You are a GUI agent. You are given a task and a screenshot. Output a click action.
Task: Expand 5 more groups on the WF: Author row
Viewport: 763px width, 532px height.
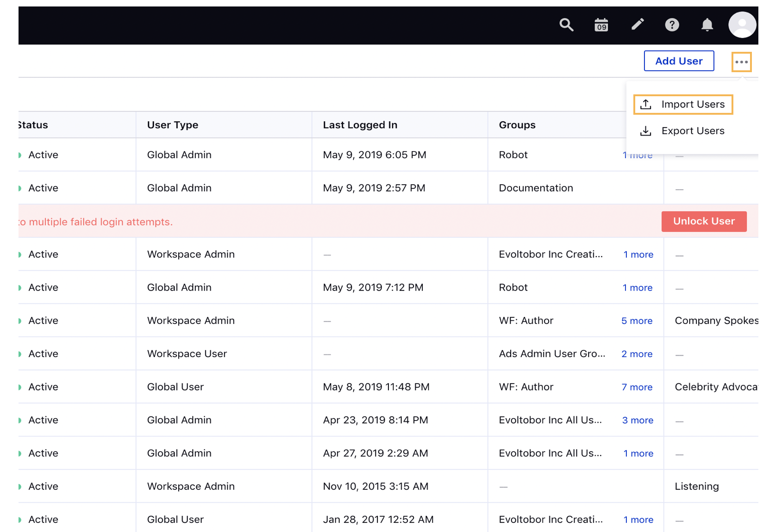coord(637,321)
